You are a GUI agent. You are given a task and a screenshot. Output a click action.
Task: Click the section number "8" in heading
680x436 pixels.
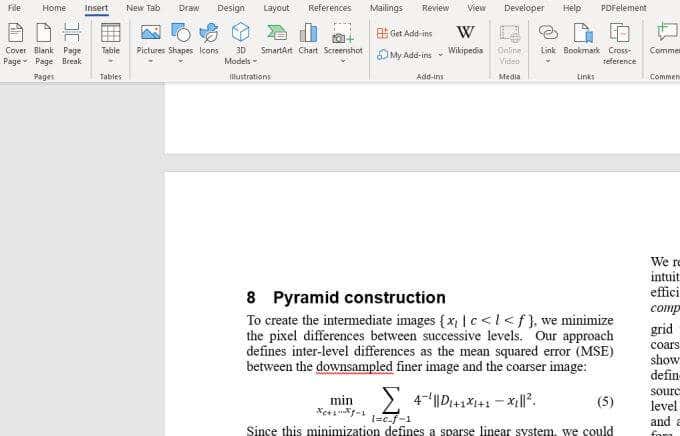[251, 298]
